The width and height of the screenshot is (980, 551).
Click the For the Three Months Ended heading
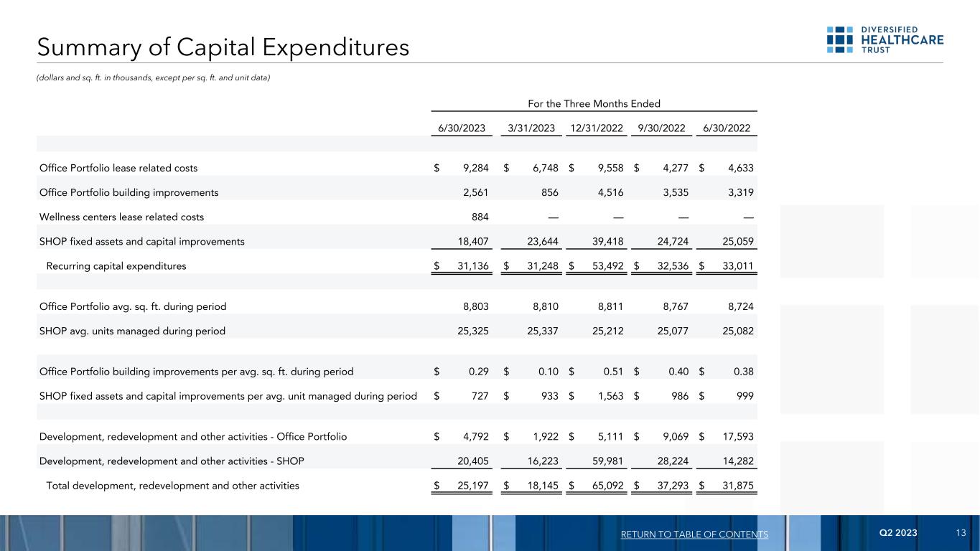(594, 104)
